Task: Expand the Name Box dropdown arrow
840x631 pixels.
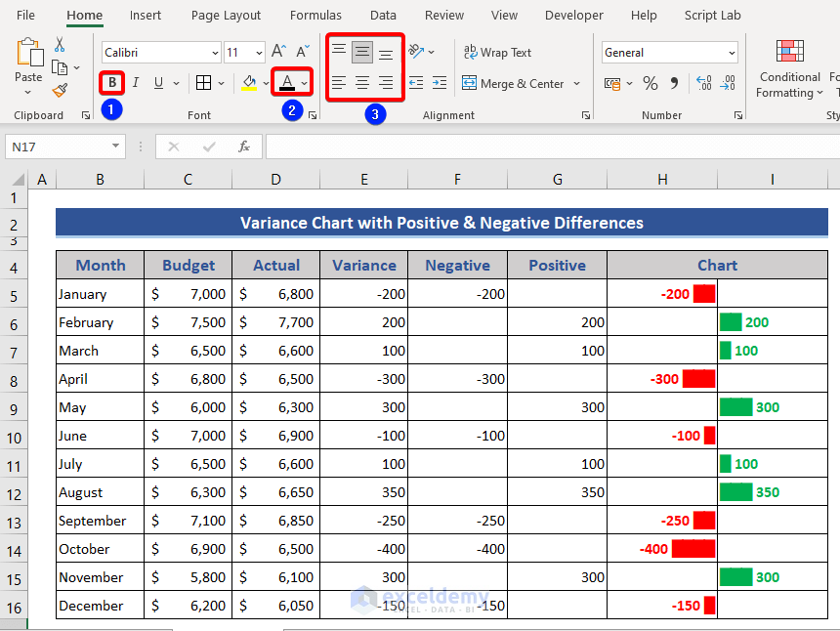Action: tap(115, 146)
